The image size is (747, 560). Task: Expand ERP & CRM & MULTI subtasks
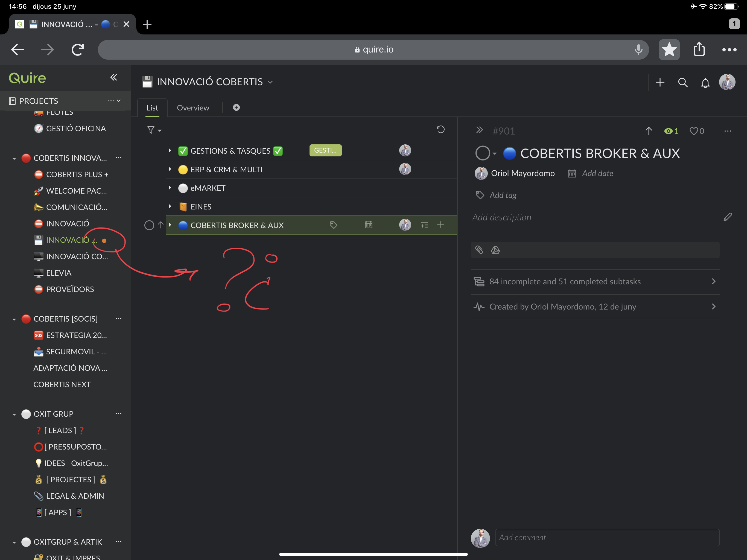[x=170, y=169]
